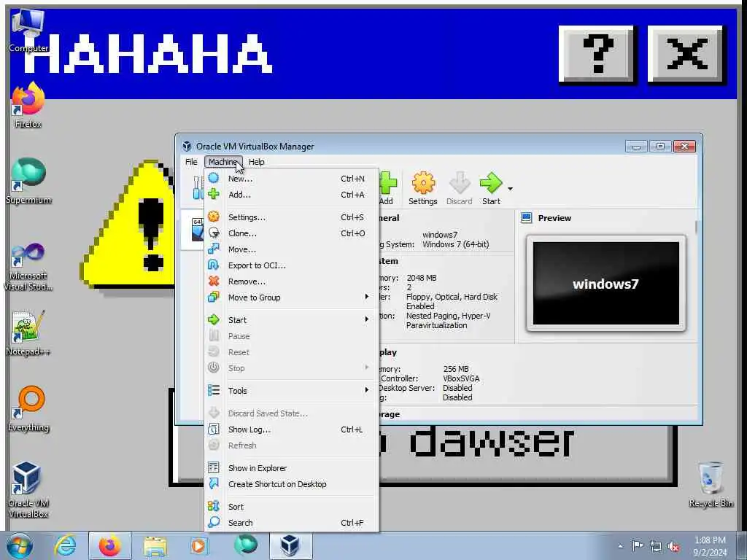
Task: Choose Remove... from the Machine menu
Action: pos(292,281)
